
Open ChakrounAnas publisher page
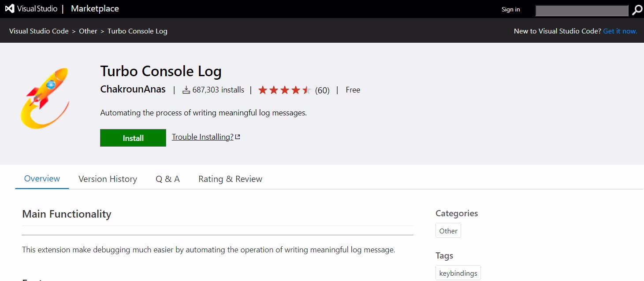click(x=133, y=89)
